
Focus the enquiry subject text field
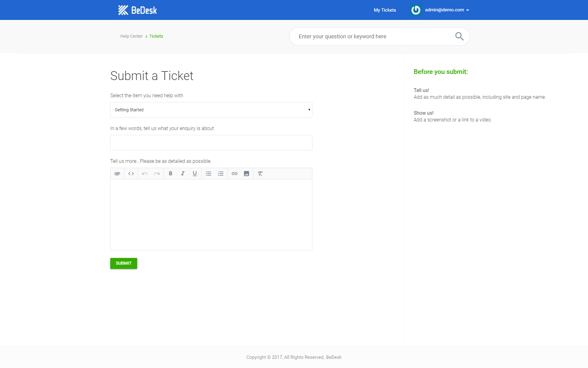[211, 143]
